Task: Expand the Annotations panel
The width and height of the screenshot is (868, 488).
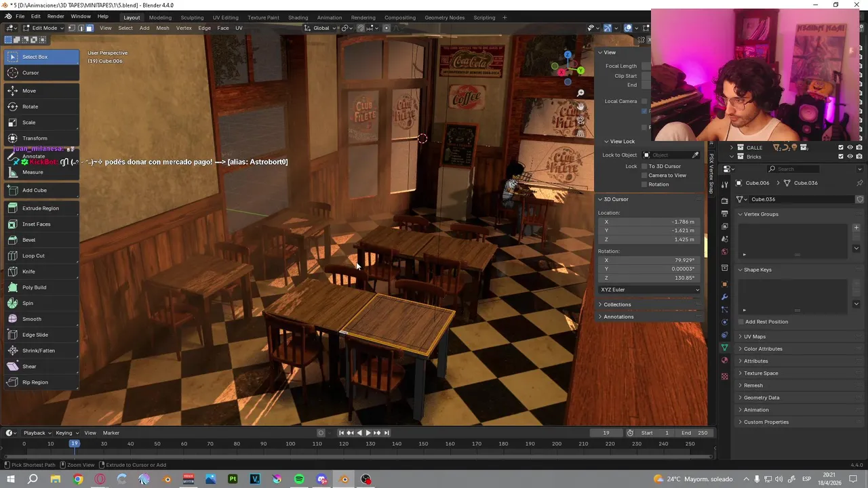Action: tap(618, 317)
